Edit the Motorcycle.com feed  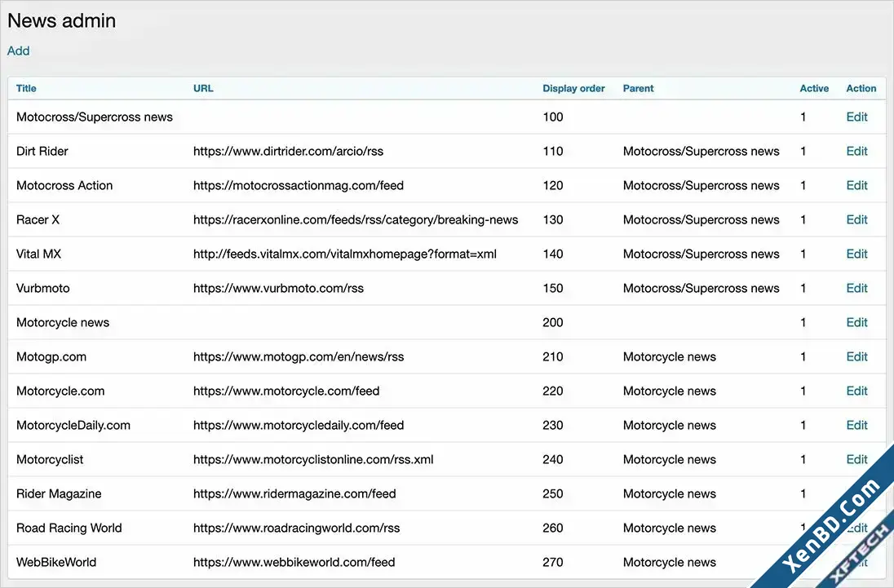857,391
